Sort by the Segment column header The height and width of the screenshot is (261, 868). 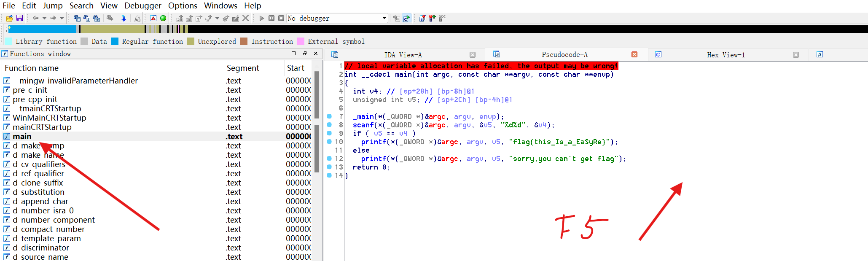254,68
